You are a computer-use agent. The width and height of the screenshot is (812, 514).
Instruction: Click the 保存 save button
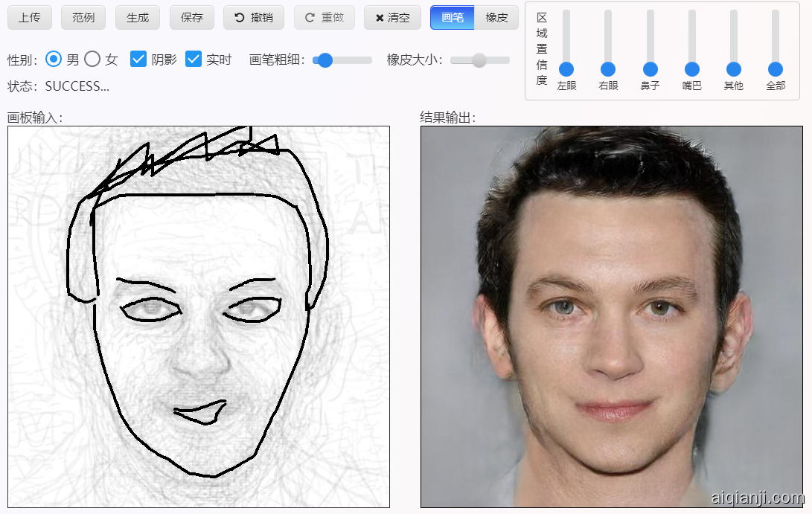click(x=191, y=18)
